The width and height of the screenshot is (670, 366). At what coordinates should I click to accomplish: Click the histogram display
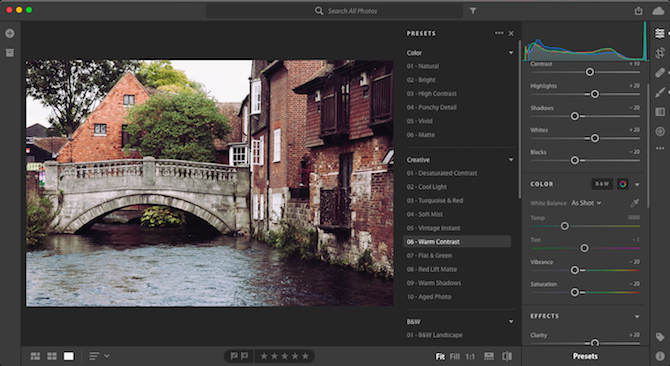[x=585, y=42]
